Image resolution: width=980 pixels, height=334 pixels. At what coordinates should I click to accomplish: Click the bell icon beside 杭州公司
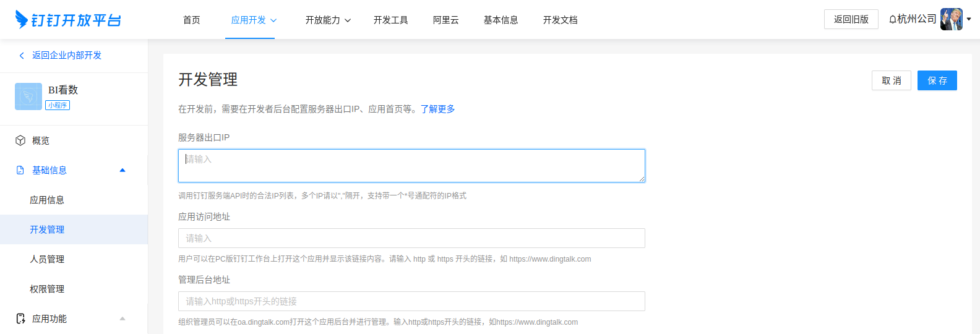[892, 20]
